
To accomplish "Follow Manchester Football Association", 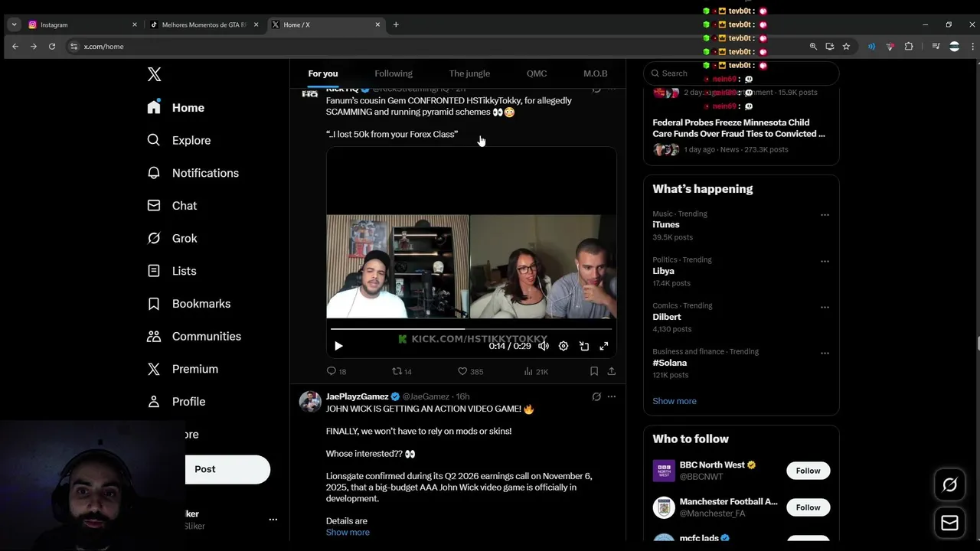I will tap(808, 507).
